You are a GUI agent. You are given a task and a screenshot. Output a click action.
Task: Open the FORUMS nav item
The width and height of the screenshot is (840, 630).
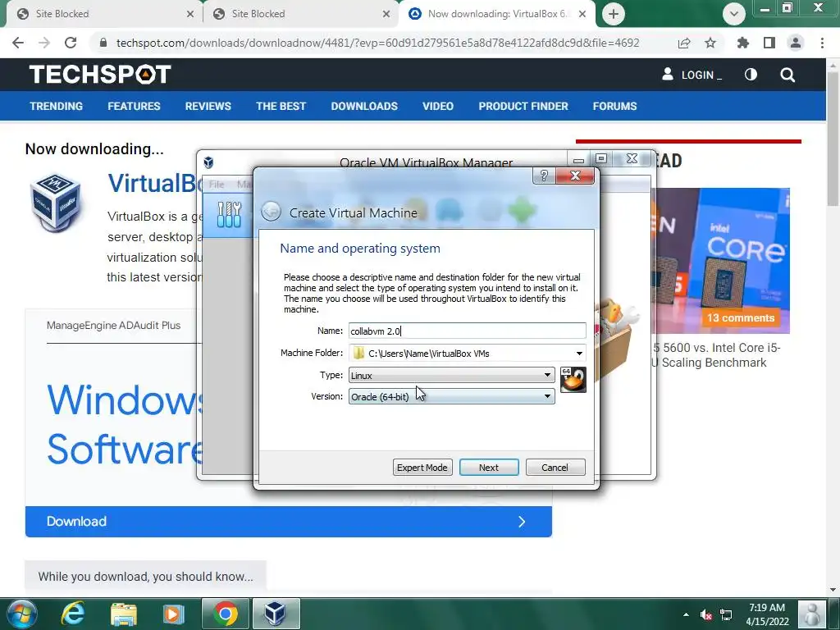point(614,106)
